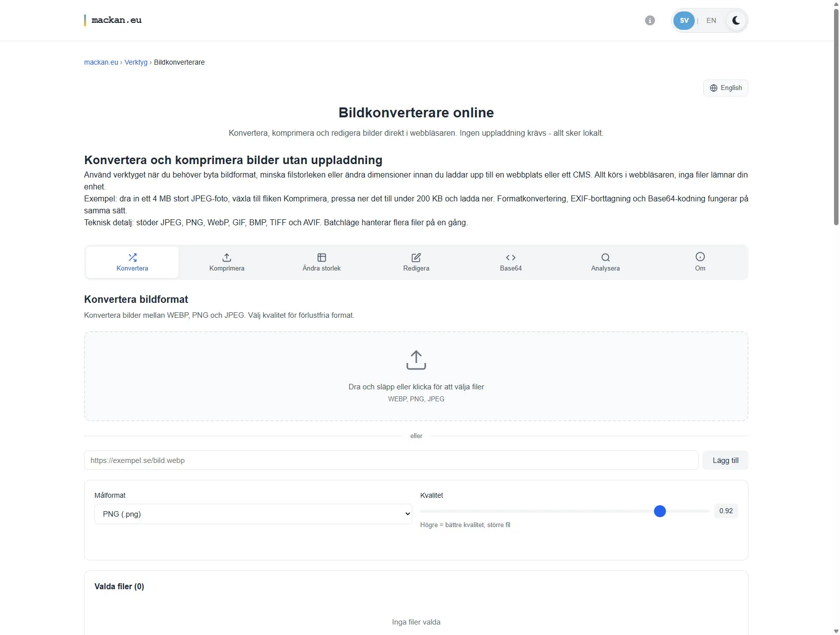Open mackan.eu breadcrumb link

point(101,62)
